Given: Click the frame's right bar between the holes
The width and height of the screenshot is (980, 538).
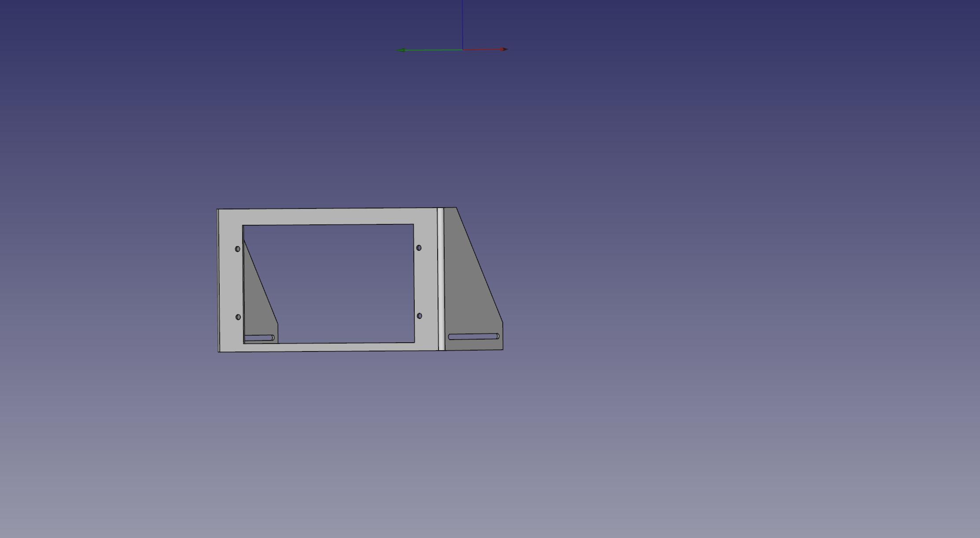Looking at the screenshot, I should tap(425, 282).
